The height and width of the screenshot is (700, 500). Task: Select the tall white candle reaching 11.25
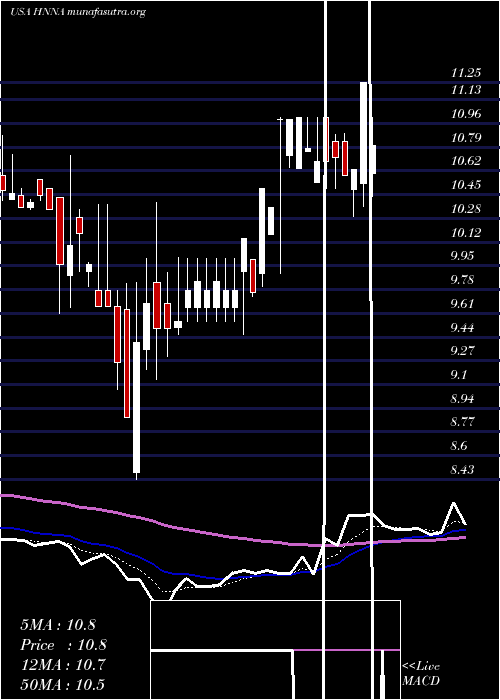pyautogui.click(x=364, y=133)
